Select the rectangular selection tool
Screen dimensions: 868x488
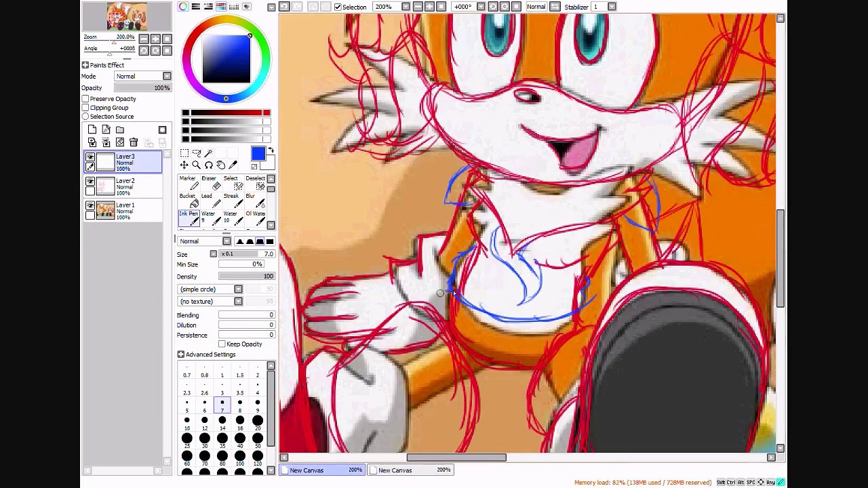click(184, 153)
